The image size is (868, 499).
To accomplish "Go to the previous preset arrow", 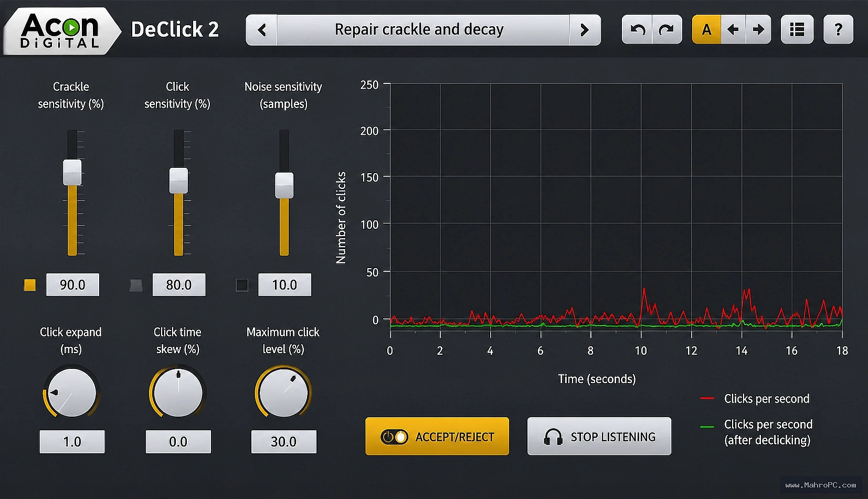I will tap(262, 30).
